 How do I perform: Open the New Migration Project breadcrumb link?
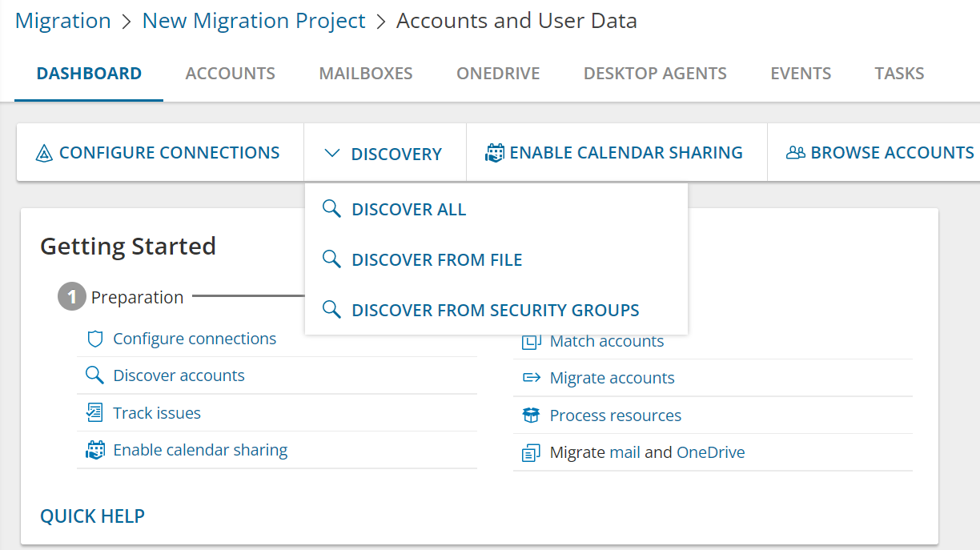[x=254, y=20]
